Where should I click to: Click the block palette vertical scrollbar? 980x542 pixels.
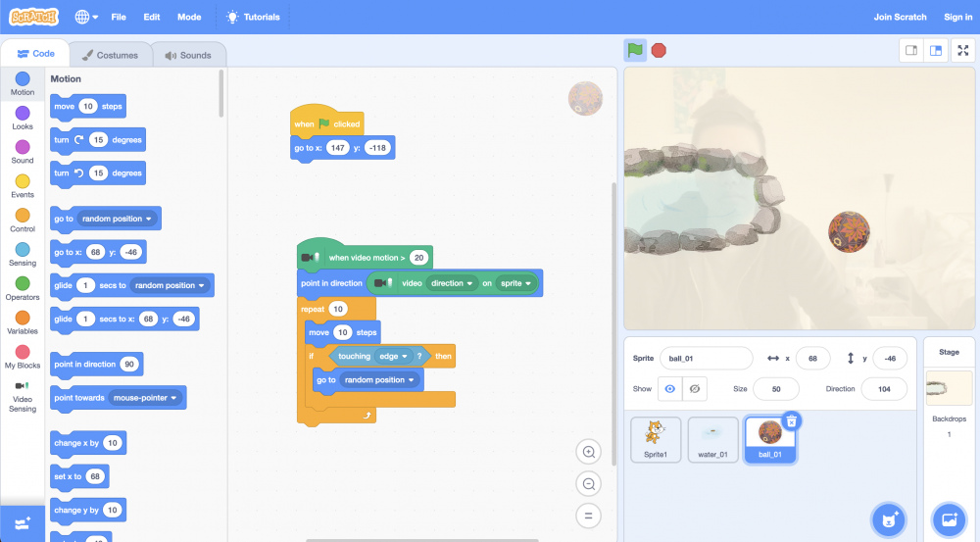pos(220,93)
